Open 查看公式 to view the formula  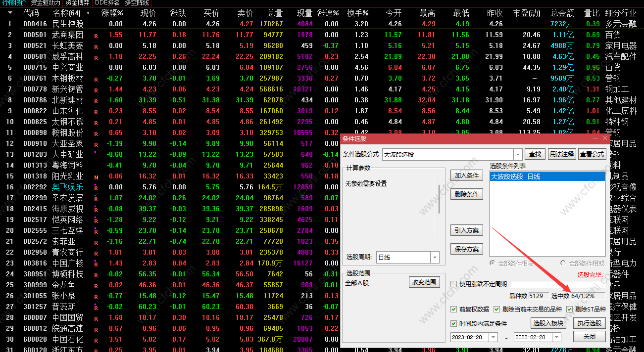[592, 154]
